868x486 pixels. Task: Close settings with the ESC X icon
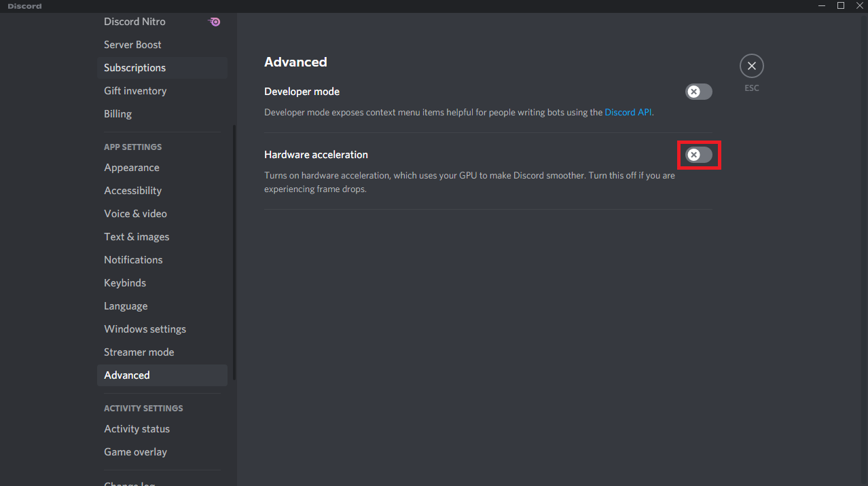[x=751, y=66]
